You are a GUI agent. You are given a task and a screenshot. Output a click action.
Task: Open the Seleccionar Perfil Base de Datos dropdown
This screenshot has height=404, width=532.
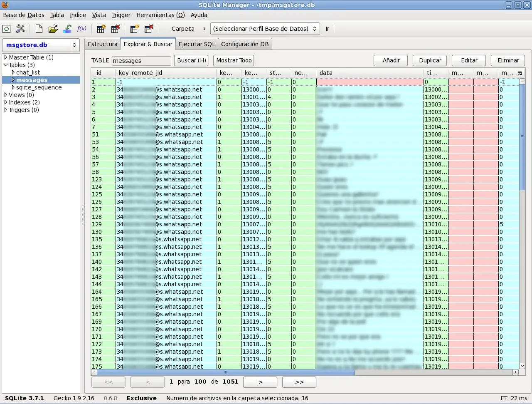pyautogui.click(x=265, y=29)
